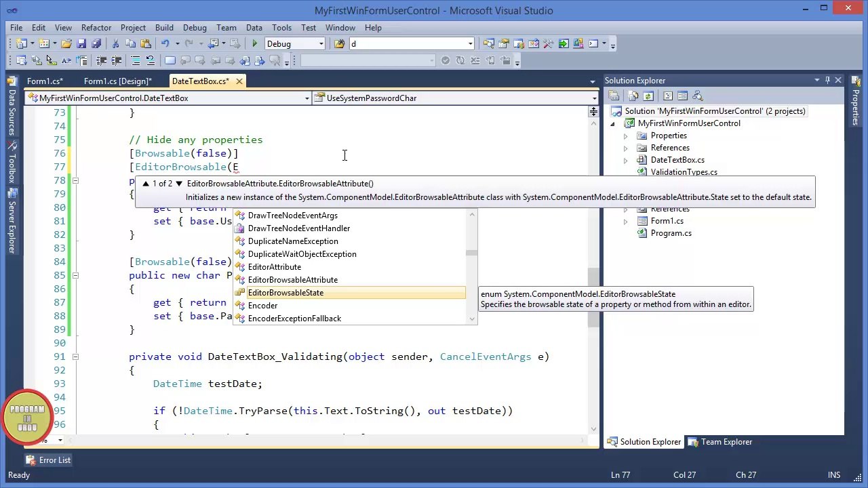Viewport: 868px width, 488px height.
Task: Switch to the Form1.cs* tab
Action: 45,81
